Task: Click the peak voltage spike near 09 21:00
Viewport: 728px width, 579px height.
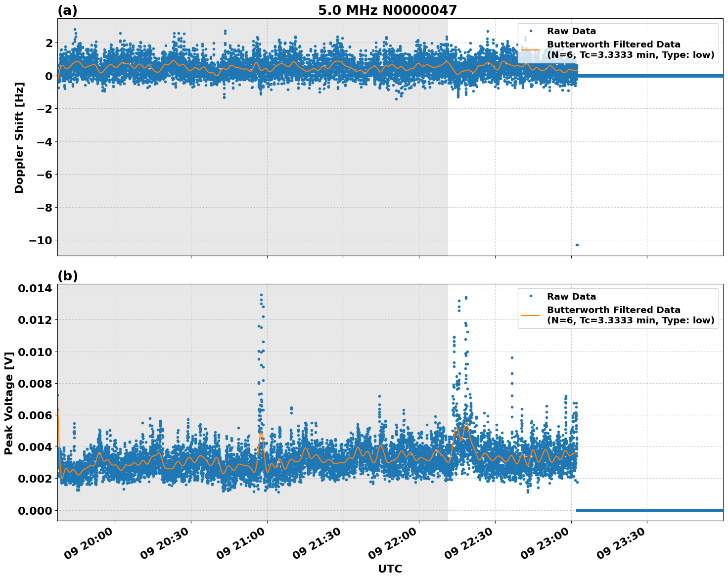Action: pos(262,295)
